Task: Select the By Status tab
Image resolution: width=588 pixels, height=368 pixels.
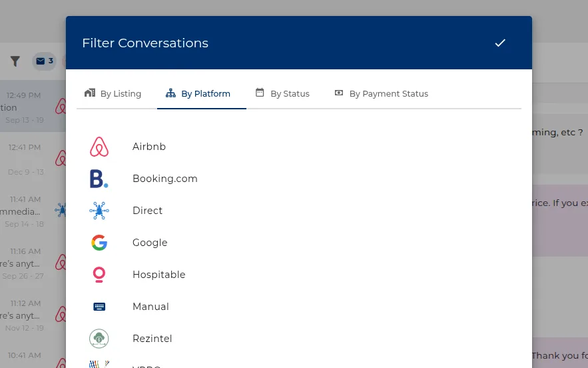Action: (x=283, y=93)
